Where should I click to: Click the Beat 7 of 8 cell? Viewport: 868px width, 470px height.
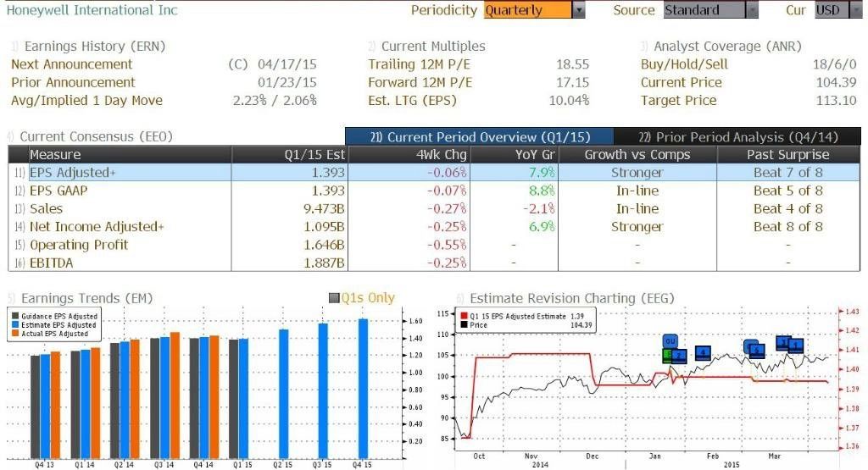[x=787, y=173]
